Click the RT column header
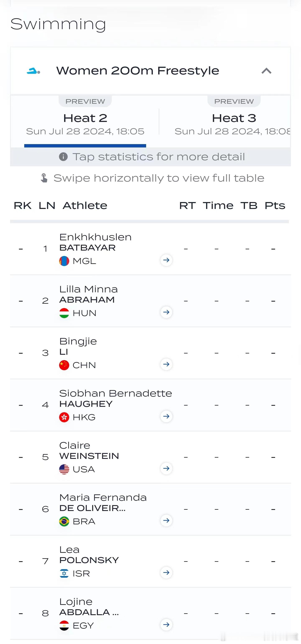The width and height of the screenshot is (301, 644). (187, 206)
